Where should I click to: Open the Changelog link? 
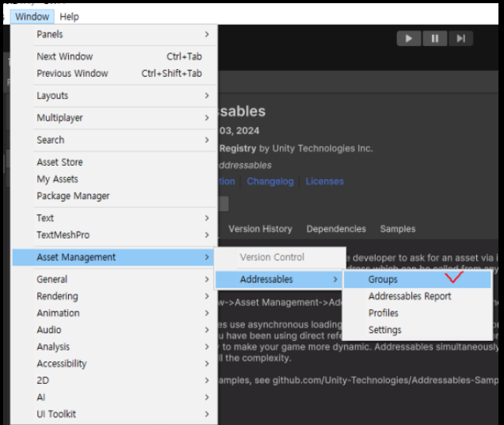pos(270,182)
